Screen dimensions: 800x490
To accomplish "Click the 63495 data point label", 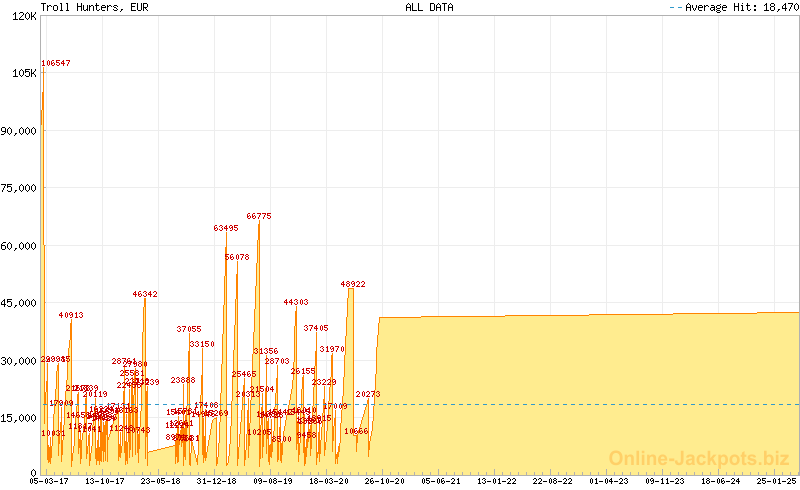I will [x=226, y=228].
